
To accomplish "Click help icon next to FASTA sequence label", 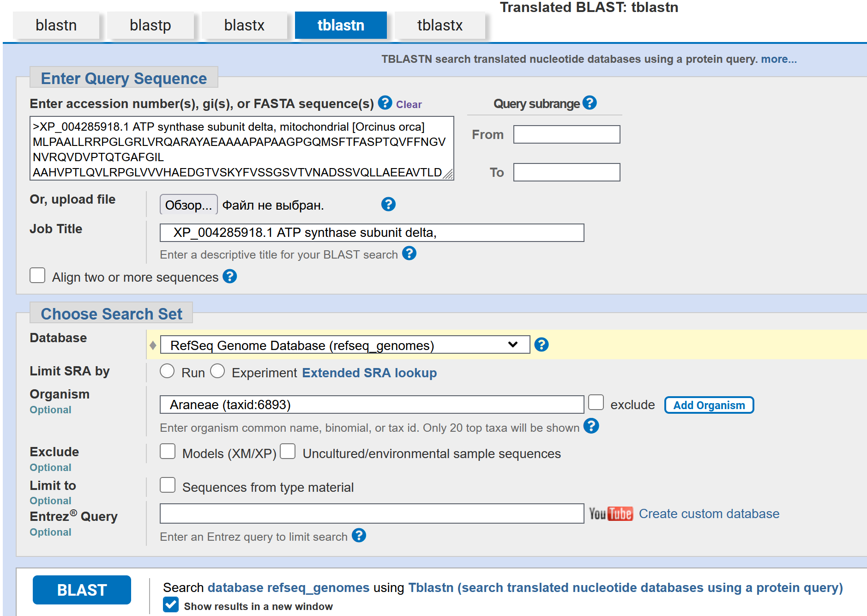I will point(385,103).
